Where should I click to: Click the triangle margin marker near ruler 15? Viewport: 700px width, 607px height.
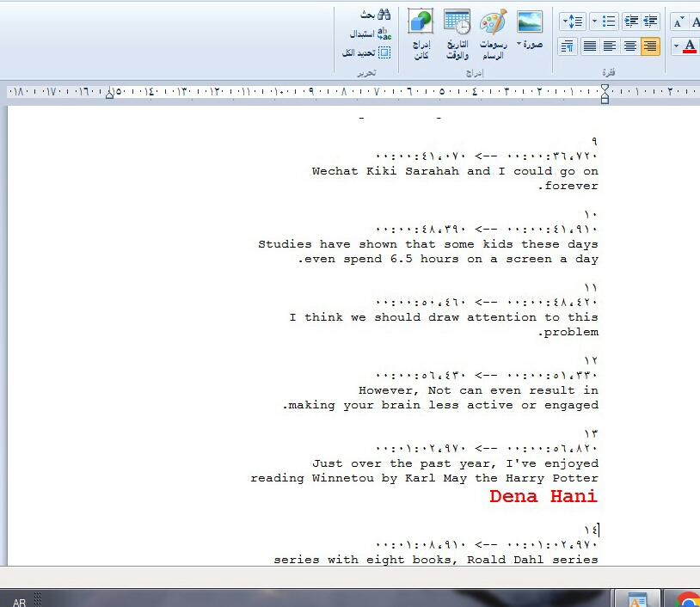[x=109, y=93]
